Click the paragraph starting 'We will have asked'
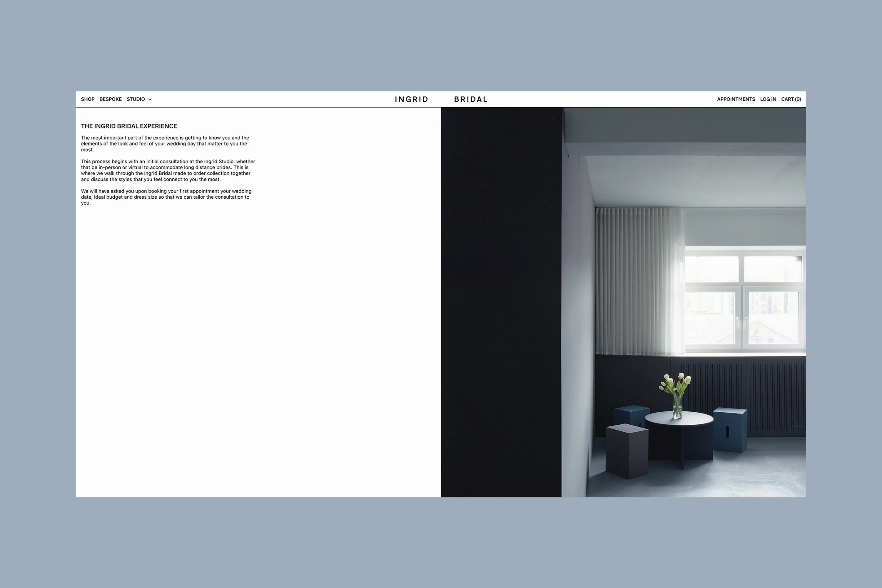The image size is (882, 588). pos(166,197)
